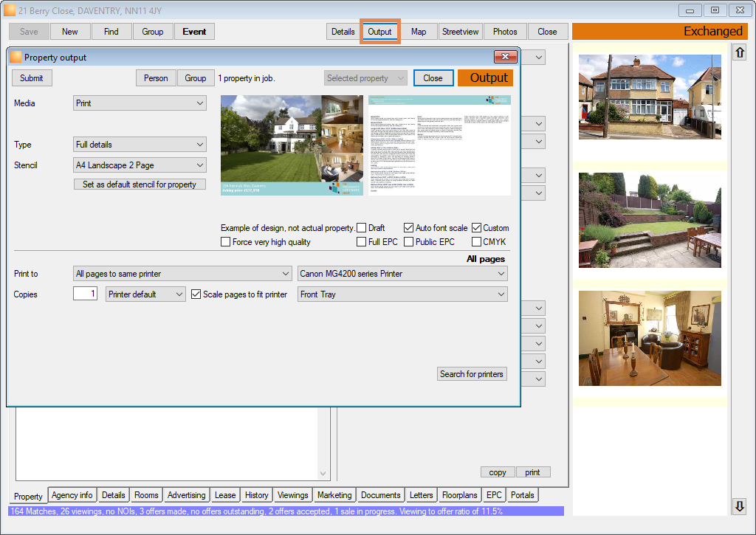The width and height of the screenshot is (756, 535).
Task: Select the house front photo thumbnail
Action: [x=650, y=97]
